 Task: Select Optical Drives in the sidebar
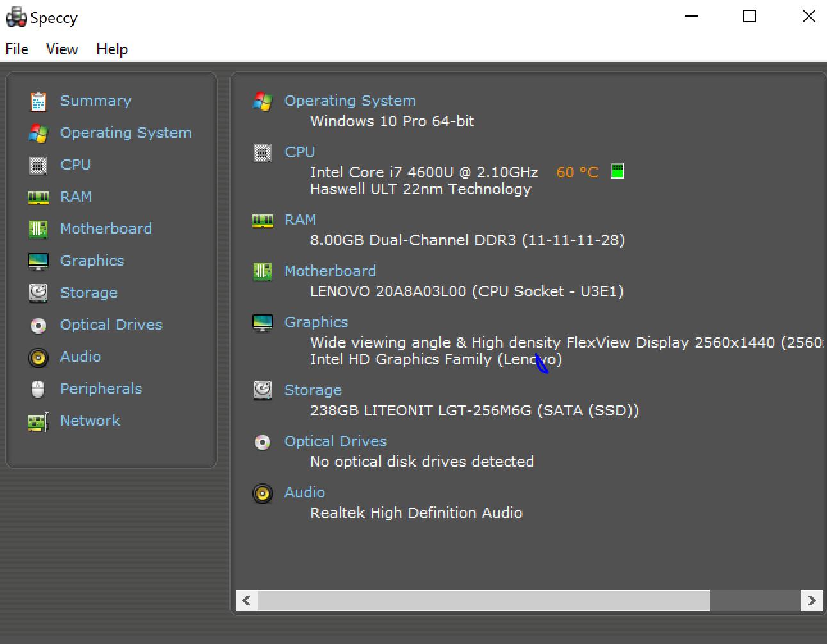[x=111, y=325]
